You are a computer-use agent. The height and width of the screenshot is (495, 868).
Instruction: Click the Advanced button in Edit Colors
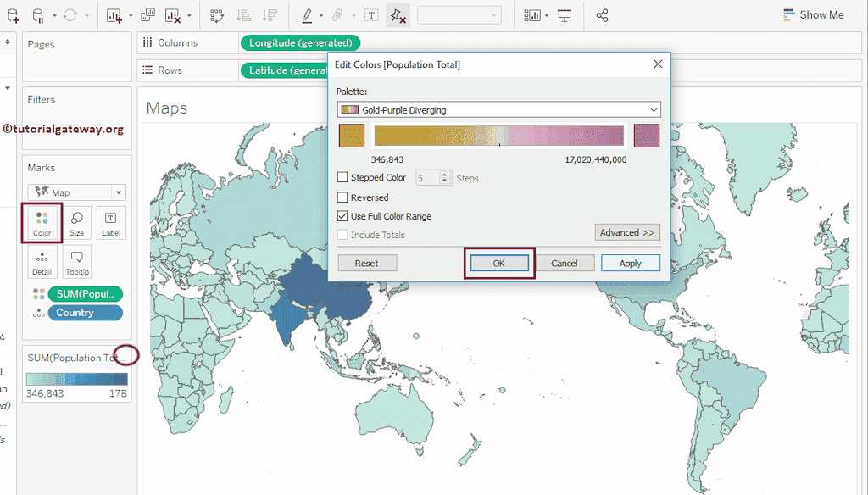click(x=627, y=232)
